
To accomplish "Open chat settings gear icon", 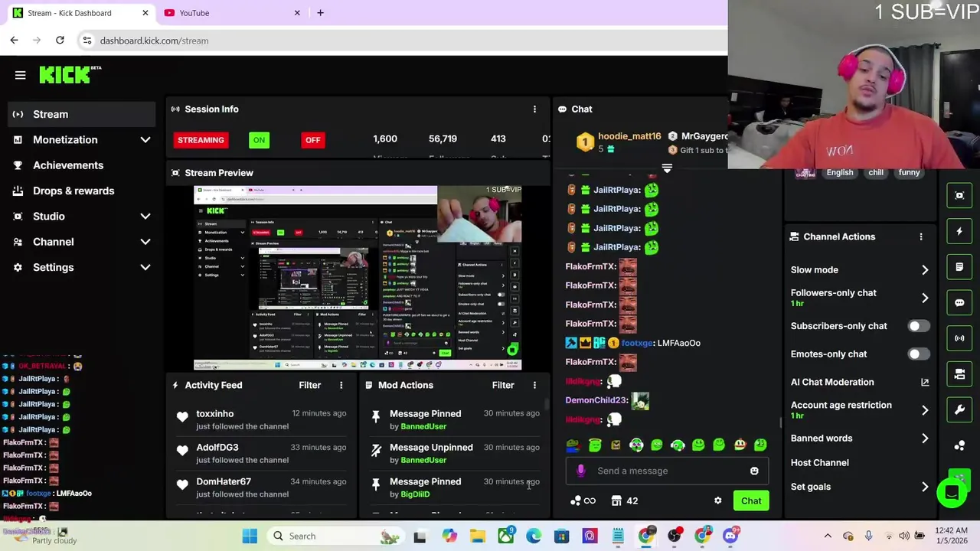I will 717,500.
